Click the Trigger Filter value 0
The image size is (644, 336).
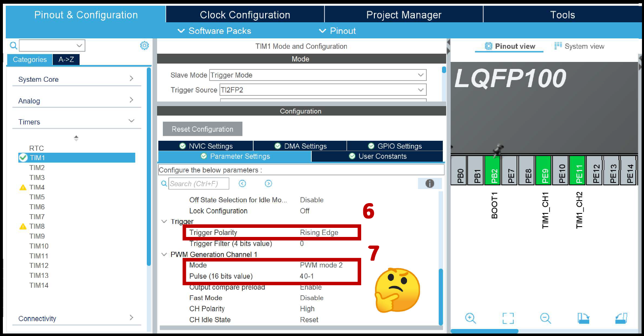pyautogui.click(x=302, y=244)
